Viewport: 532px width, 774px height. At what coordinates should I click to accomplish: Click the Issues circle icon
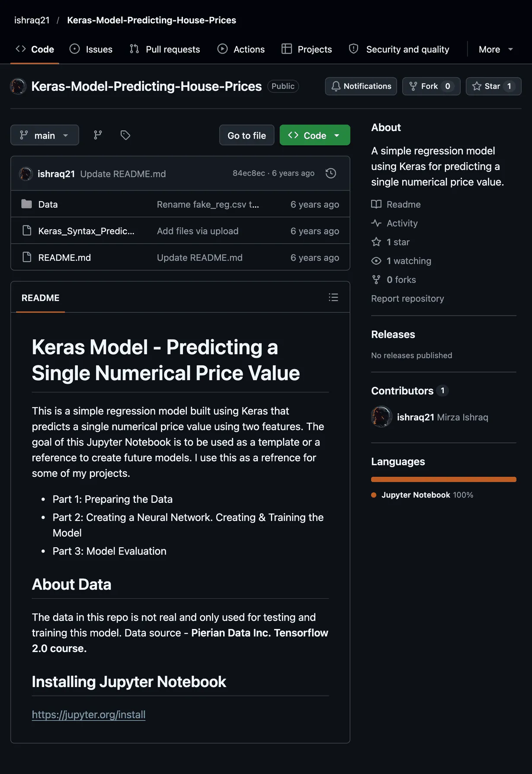tap(75, 49)
